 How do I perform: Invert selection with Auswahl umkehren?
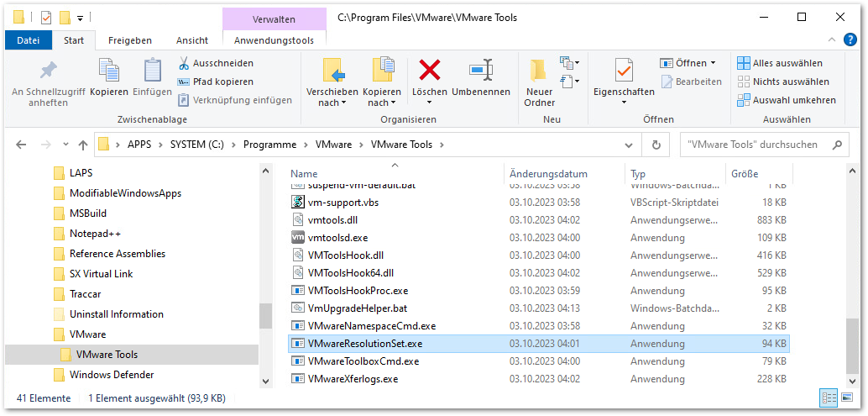click(787, 100)
